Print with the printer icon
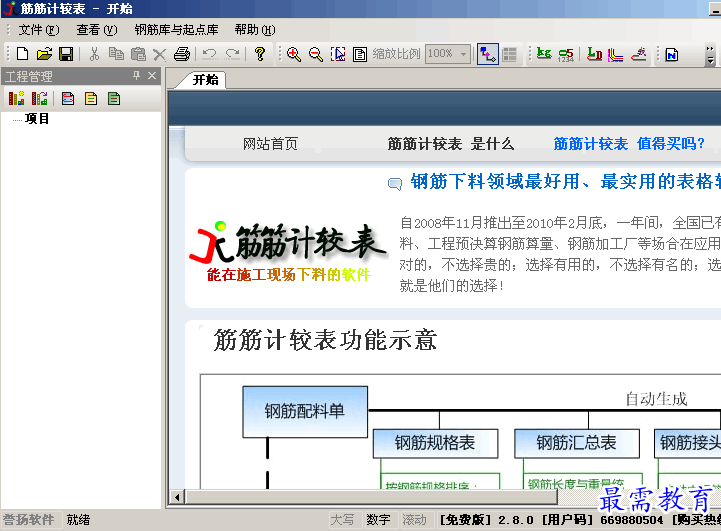721x531 pixels. click(182, 54)
